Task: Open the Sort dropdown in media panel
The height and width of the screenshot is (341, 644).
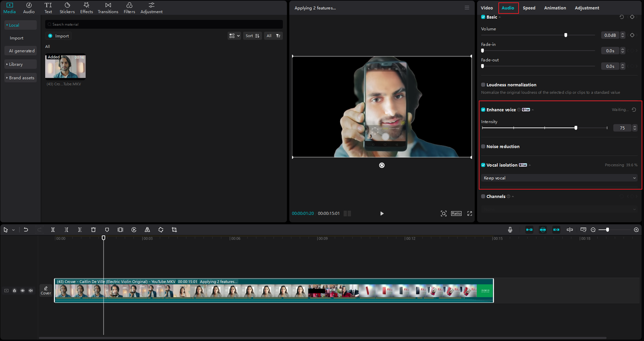Action: (253, 36)
